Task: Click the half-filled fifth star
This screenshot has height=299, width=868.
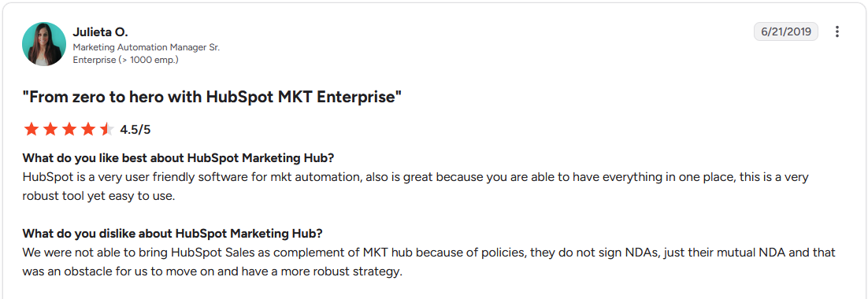Action: point(107,130)
